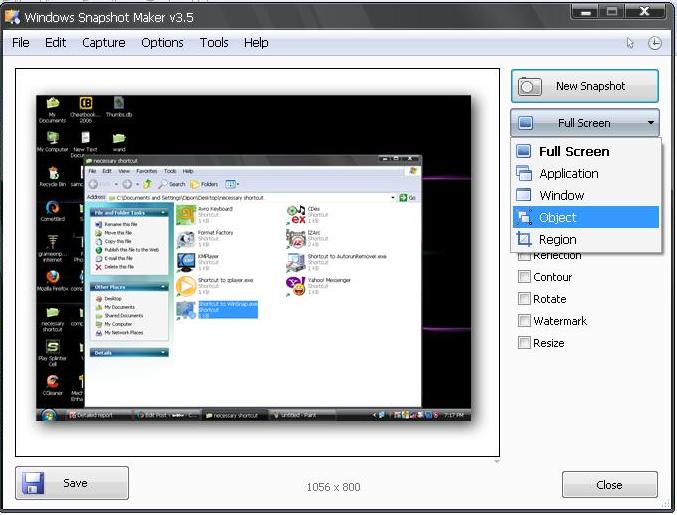
Task: Click the 1056 x 800 dimensions label
Action: coord(333,487)
